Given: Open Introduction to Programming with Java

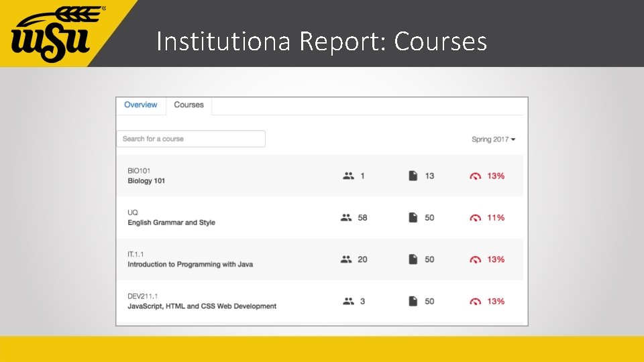Looking at the screenshot, I should pyautogui.click(x=190, y=264).
